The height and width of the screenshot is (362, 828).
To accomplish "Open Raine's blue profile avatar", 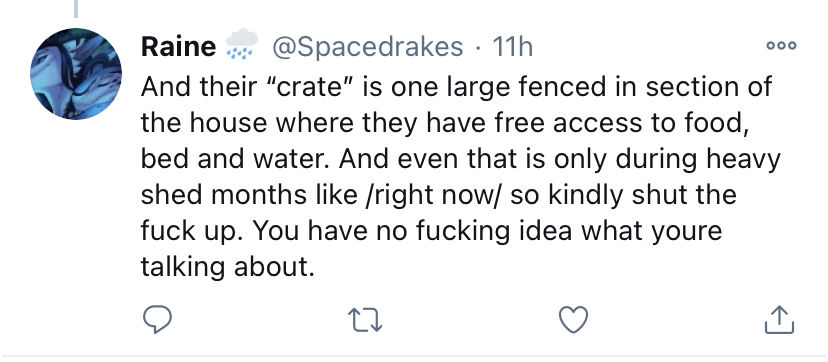I will coord(76,74).
